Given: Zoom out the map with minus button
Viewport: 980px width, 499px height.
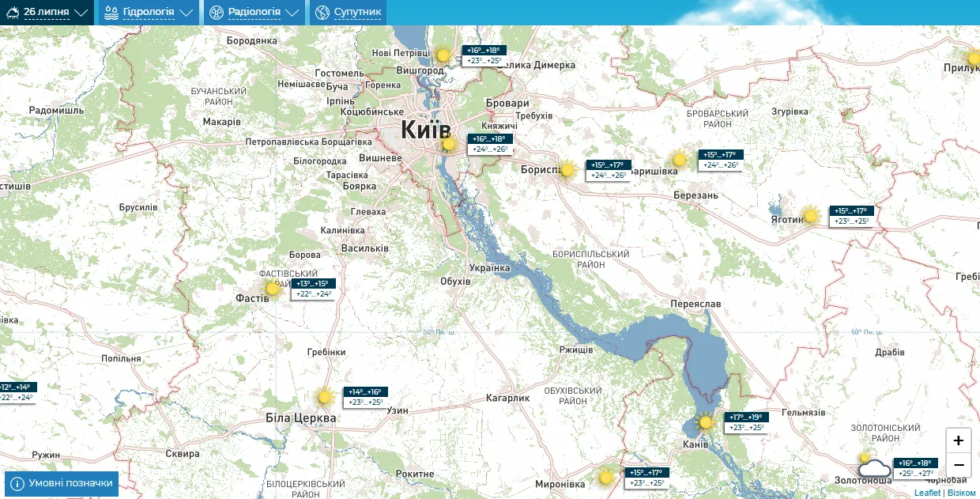Looking at the screenshot, I should coord(959,464).
